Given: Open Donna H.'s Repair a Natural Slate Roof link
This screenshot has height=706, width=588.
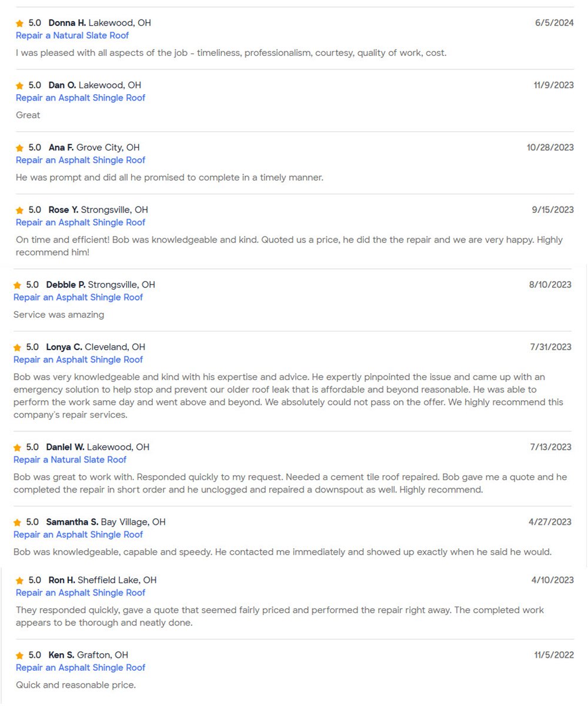Looking at the screenshot, I should pyautogui.click(x=72, y=36).
